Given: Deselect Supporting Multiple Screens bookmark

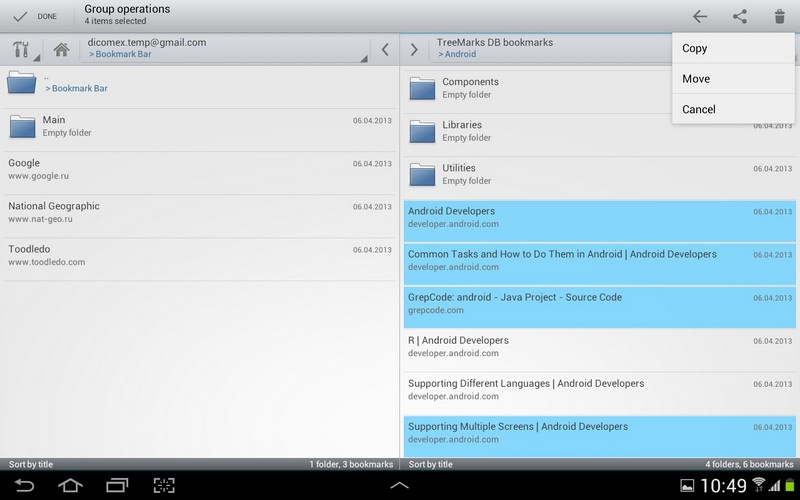Looking at the screenshot, I should coord(599,436).
